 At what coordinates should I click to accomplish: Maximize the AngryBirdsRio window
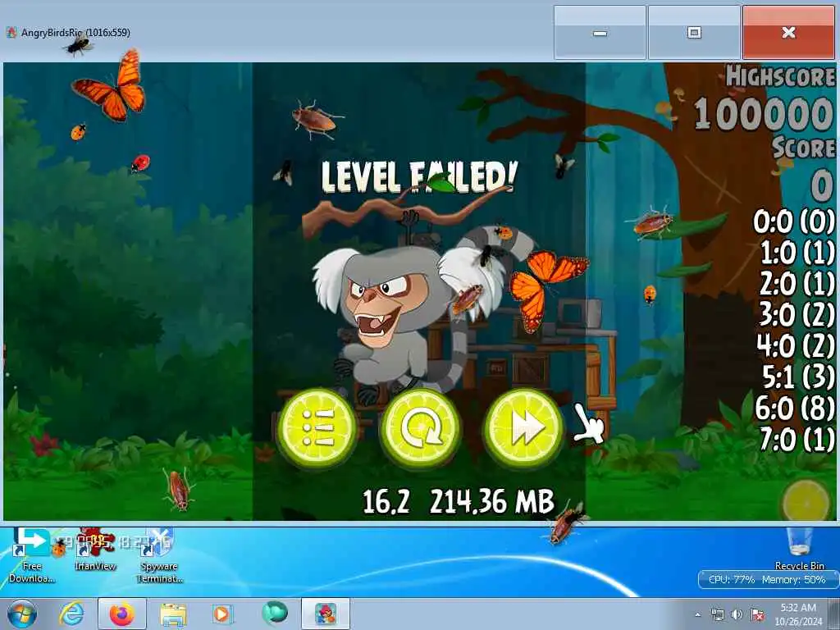694,33
